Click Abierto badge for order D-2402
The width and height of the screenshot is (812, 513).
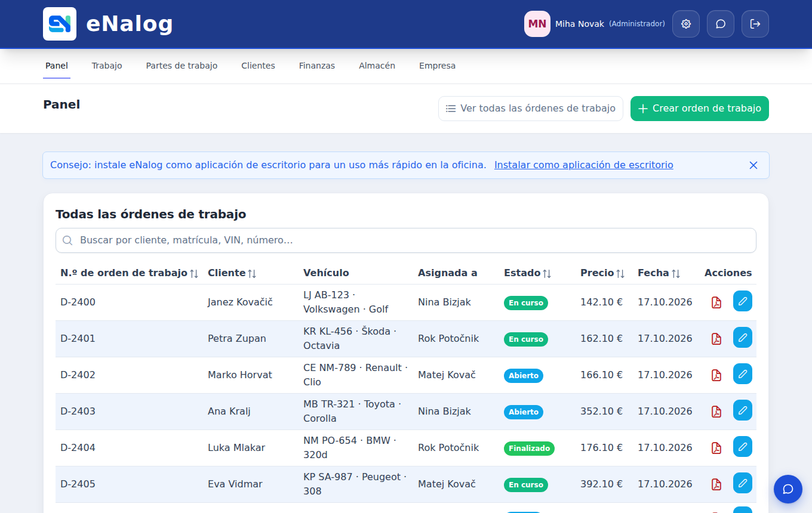click(x=524, y=376)
